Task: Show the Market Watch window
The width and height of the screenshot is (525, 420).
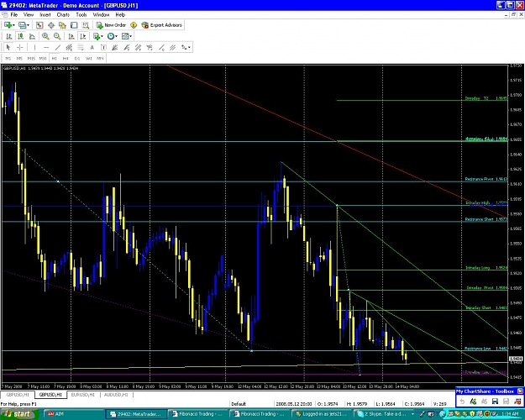Action: pos(39,25)
